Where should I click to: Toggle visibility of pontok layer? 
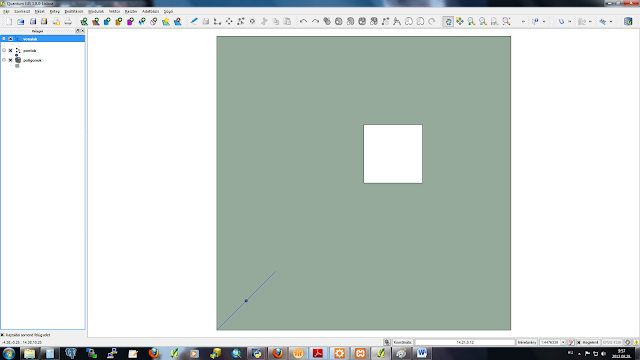coord(11,51)
